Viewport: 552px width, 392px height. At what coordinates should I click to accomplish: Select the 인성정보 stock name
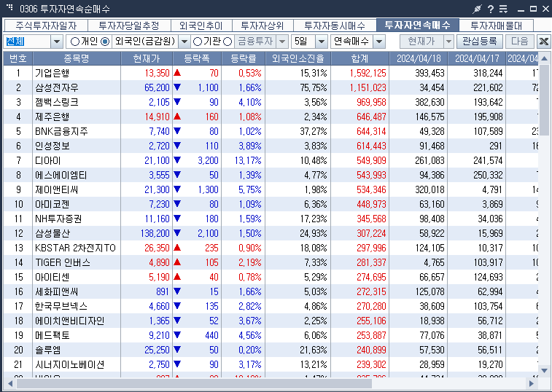(52, 146)
